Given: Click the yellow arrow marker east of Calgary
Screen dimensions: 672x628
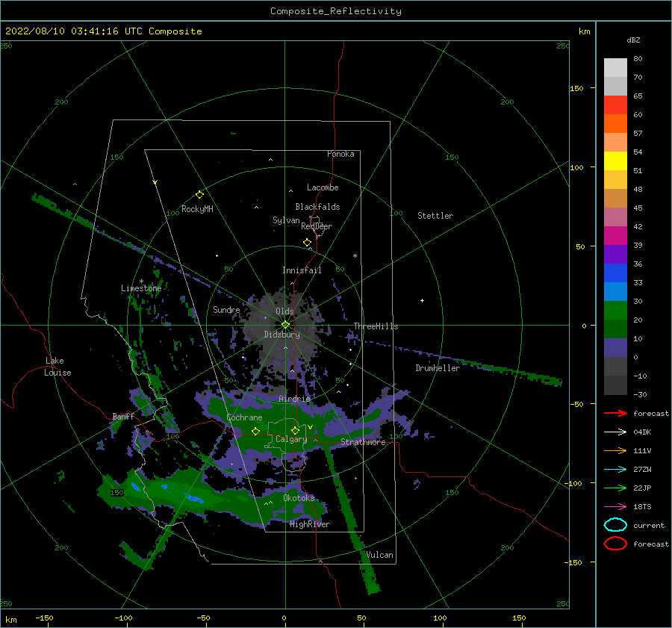Looking at the screenshot, I should 311,427.
